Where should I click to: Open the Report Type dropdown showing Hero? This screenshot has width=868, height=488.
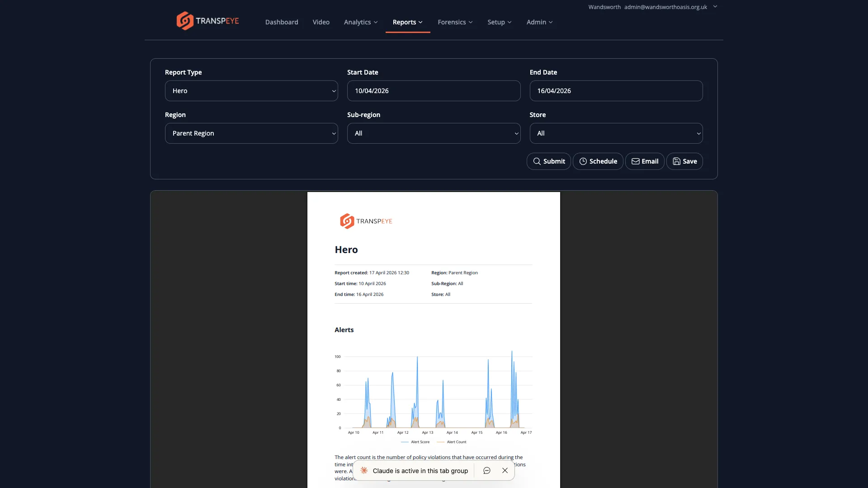coord(251,90)
